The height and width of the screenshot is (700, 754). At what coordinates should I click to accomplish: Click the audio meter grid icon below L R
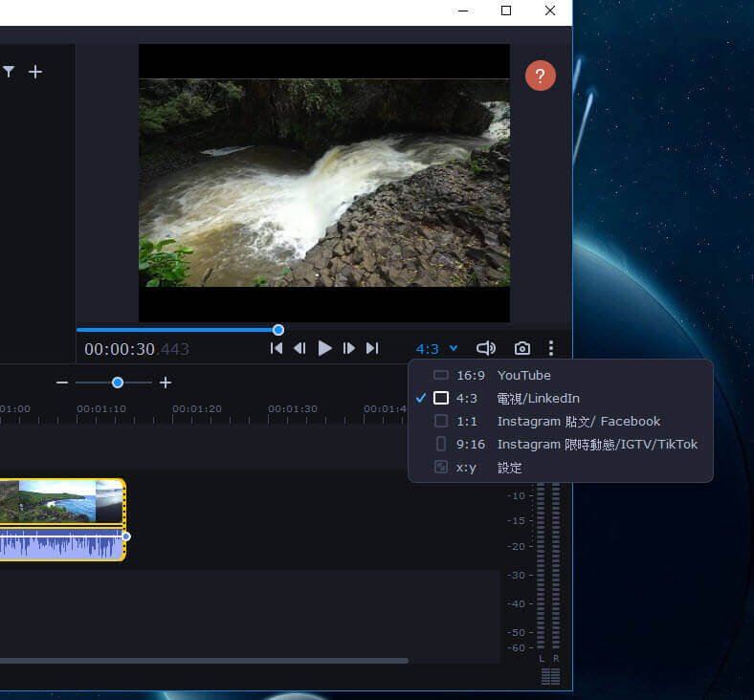click(x=550, y=676)
